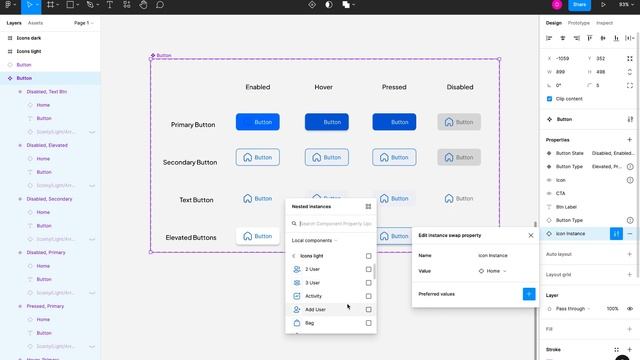Click the independent corners icon
Viewport: 640px width, 360px height.
coord(630,85)
